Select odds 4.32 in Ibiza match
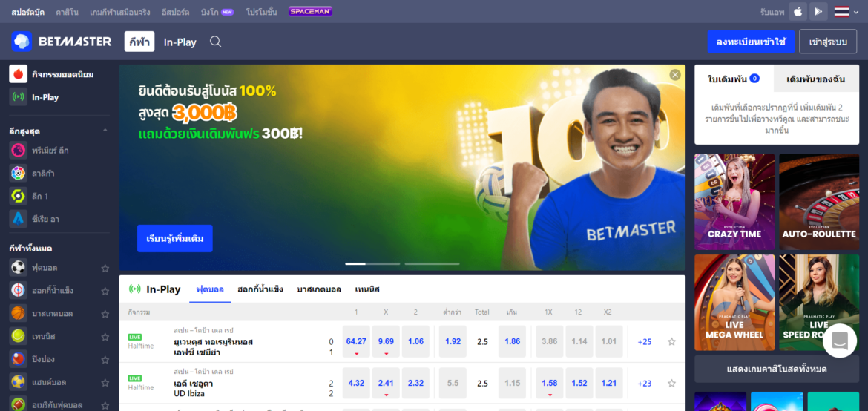Screen dimensions: 868x411 point(357,384)
